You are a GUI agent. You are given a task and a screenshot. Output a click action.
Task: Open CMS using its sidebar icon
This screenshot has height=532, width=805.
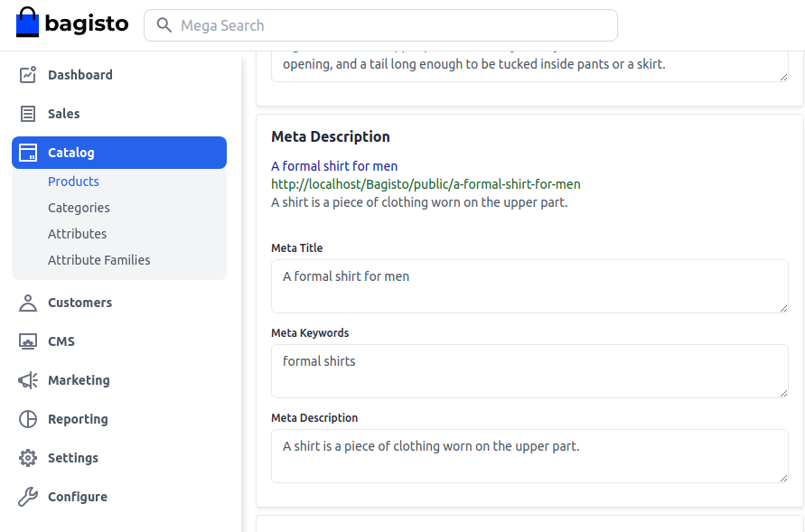[x=27, y=341]
